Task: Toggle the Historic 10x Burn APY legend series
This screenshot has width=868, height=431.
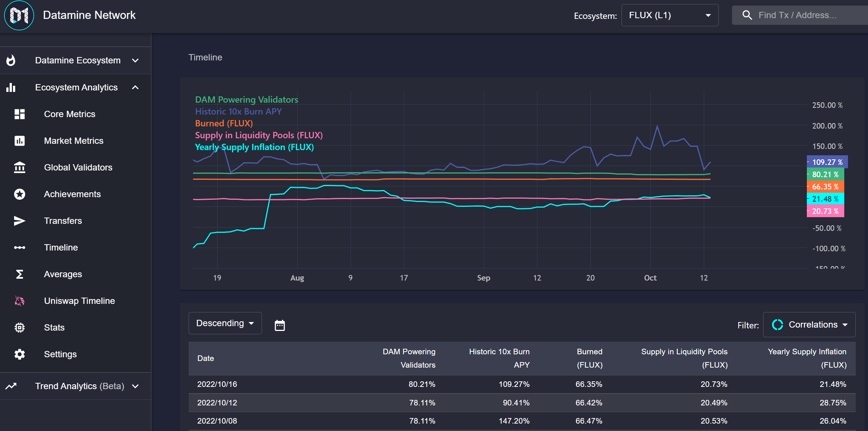Action: pos(238,112)
